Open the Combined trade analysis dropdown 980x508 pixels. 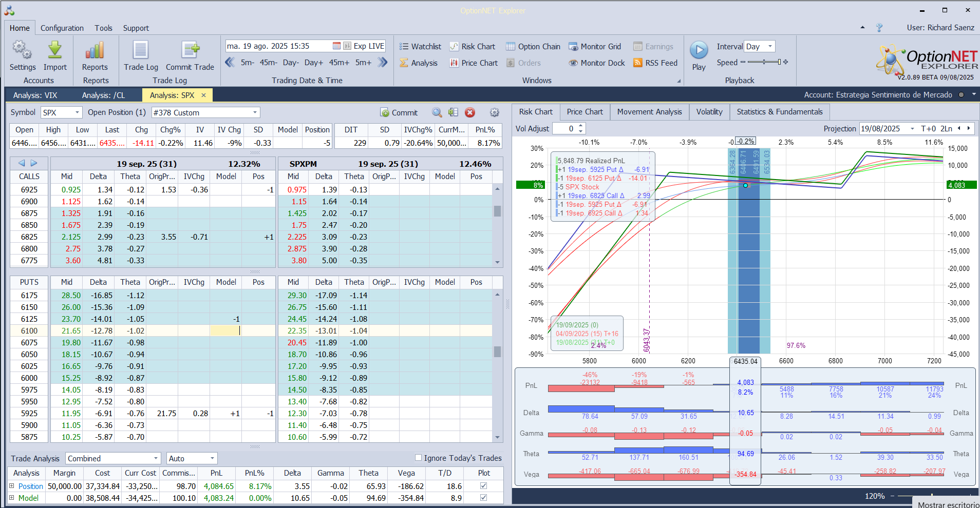coord(156,458)
